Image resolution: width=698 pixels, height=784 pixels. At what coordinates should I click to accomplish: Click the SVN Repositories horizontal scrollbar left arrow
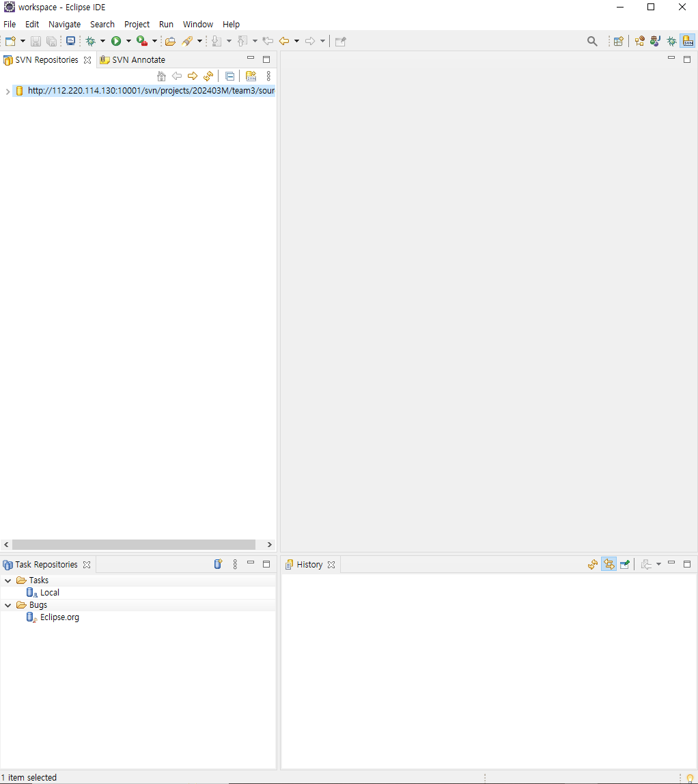coord(6,544)
